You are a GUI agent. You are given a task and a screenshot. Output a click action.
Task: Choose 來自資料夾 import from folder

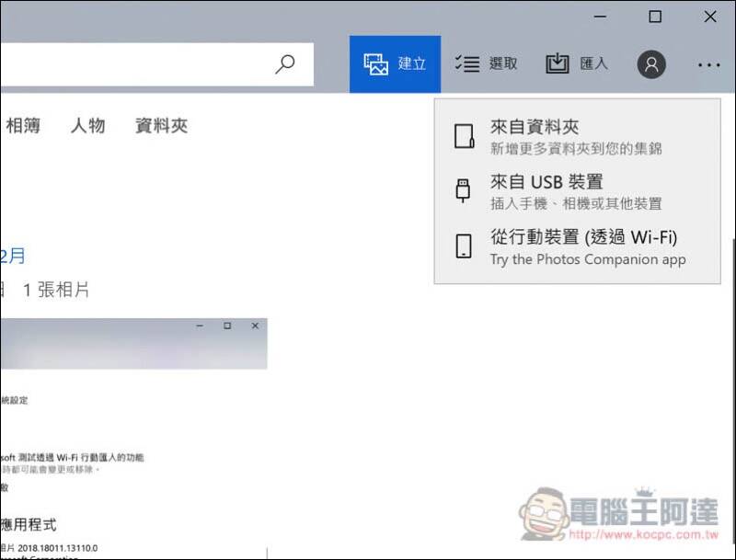click(x=578, y=136)
